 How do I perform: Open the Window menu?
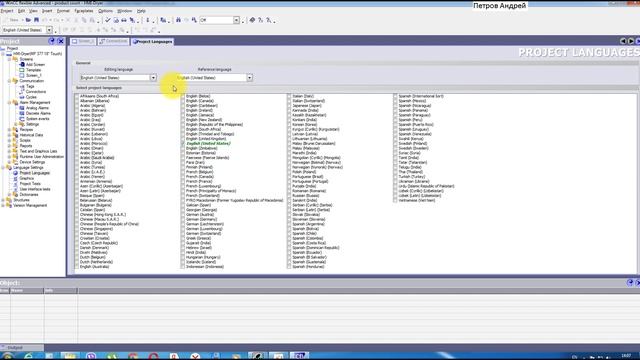pyautogui.click(x=124, y=11)
